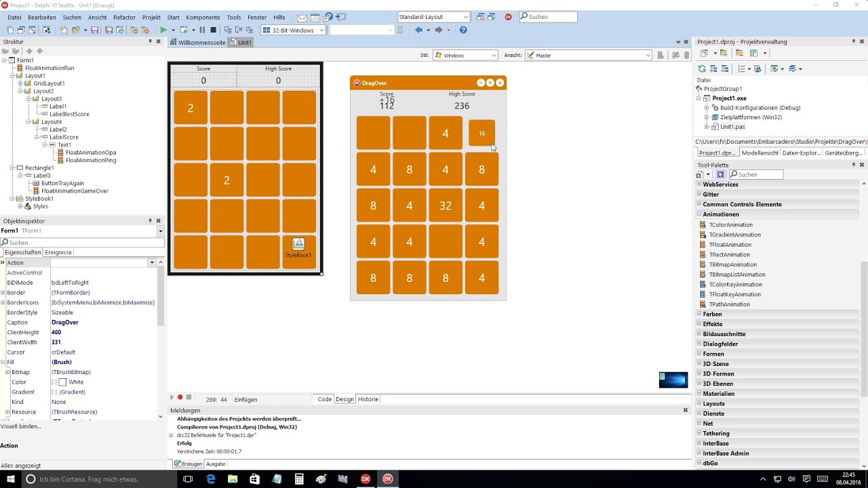Screen dimensions: 868x488
Task: Switch to the Code tab
Action: coord(325,399)
